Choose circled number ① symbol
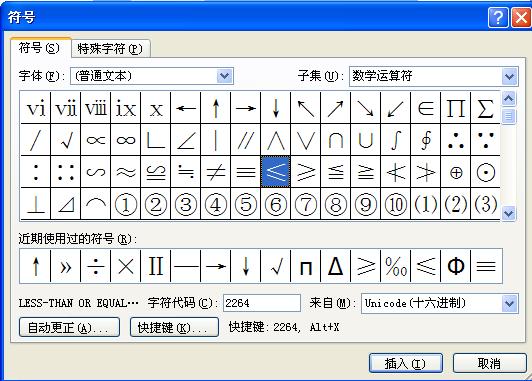532x381 pixels. pos(126,204)
